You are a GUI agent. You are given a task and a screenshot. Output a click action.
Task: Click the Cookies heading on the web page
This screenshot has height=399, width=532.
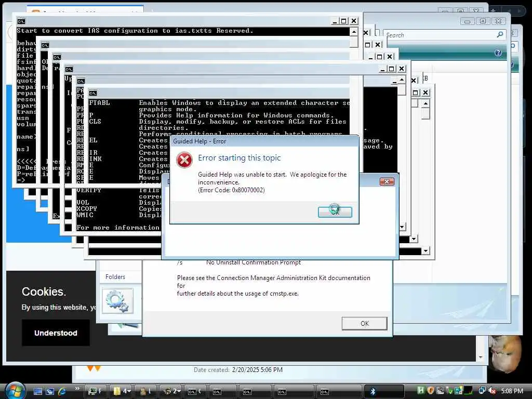tap(44, 292)
